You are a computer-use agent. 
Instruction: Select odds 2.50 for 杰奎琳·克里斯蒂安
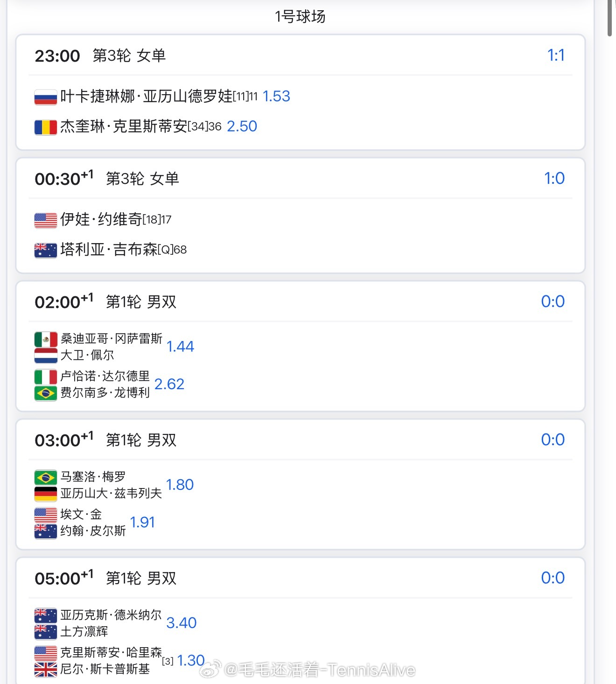(242, 126)
